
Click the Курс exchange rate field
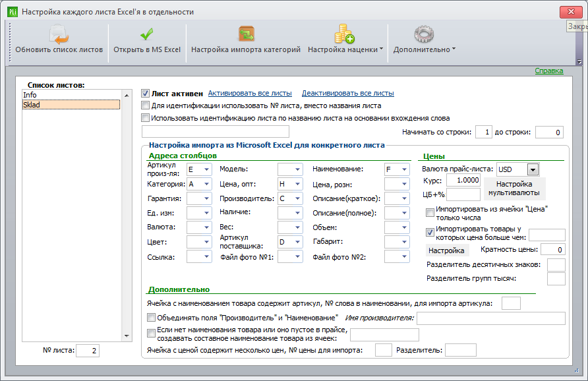463,181
